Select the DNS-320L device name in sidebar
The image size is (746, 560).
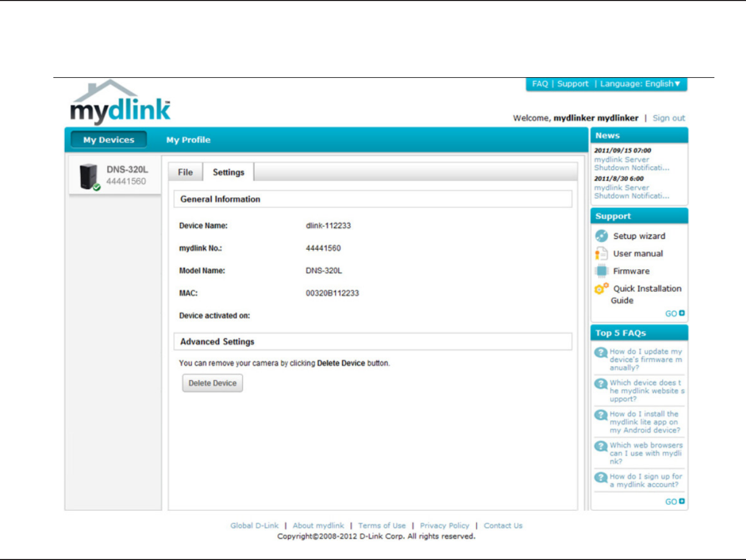pos(127,169)
